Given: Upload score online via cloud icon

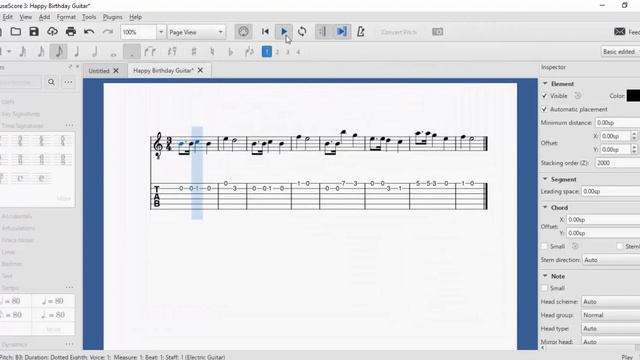Looking at the screenshot, I should [x=52, y=31].
